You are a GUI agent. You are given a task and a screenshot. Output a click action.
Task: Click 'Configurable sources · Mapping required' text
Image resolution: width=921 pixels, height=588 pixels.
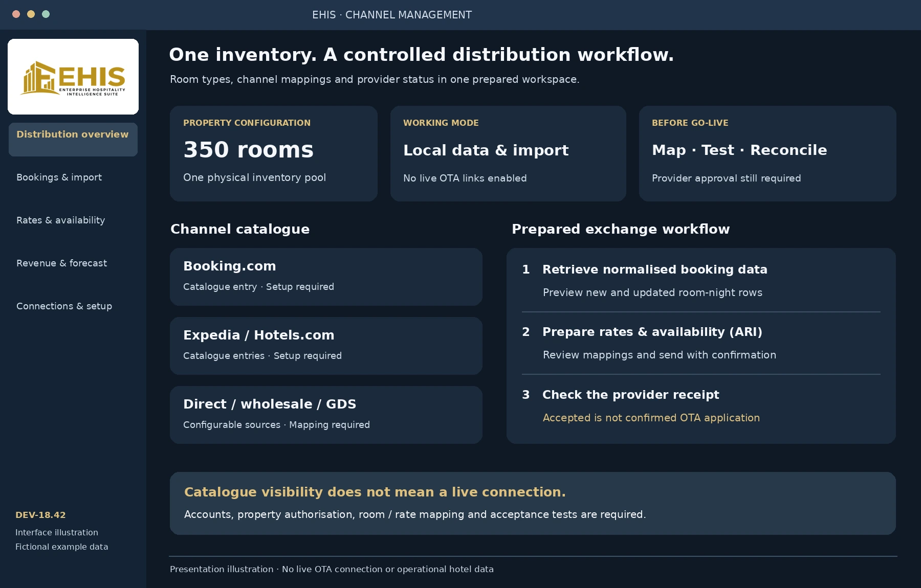[276, 425]
